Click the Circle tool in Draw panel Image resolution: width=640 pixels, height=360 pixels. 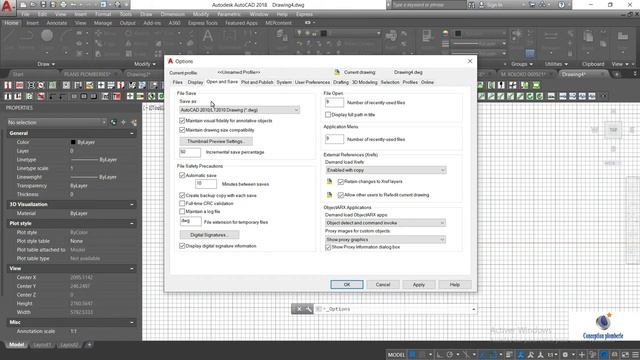tap(47, 36)
